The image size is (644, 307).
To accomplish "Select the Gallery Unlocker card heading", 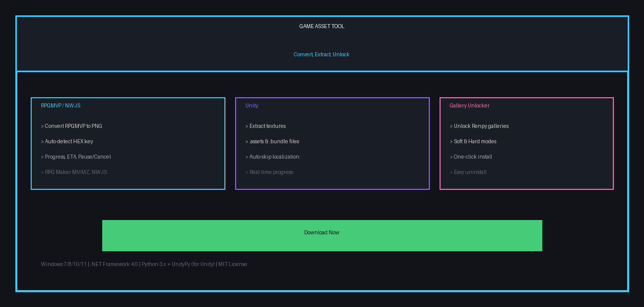I will click(x=470, y=105).
